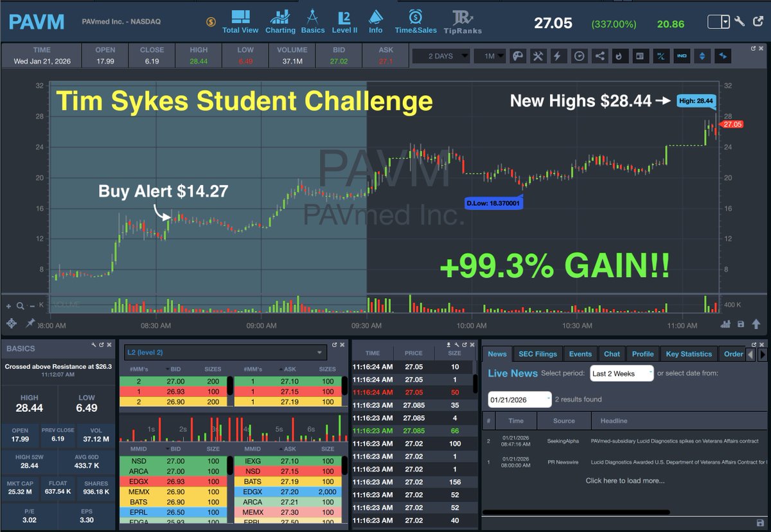Image resolution: width=771 pixels, height=532 pixels.
Task: Open the Charting module
Action: pyautogui.click(x=280, y=22)
